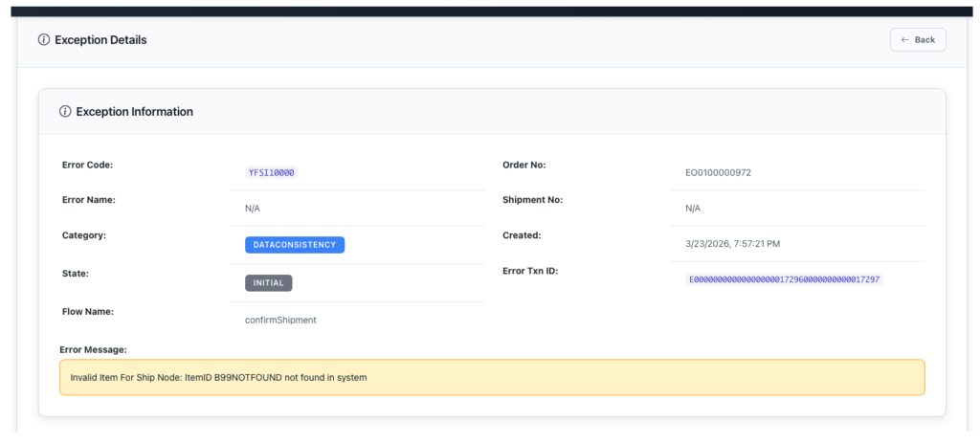Click the Exception Information section header
Image resolution: width=980 pixels, height=444 pixels.
pos(134,112)
